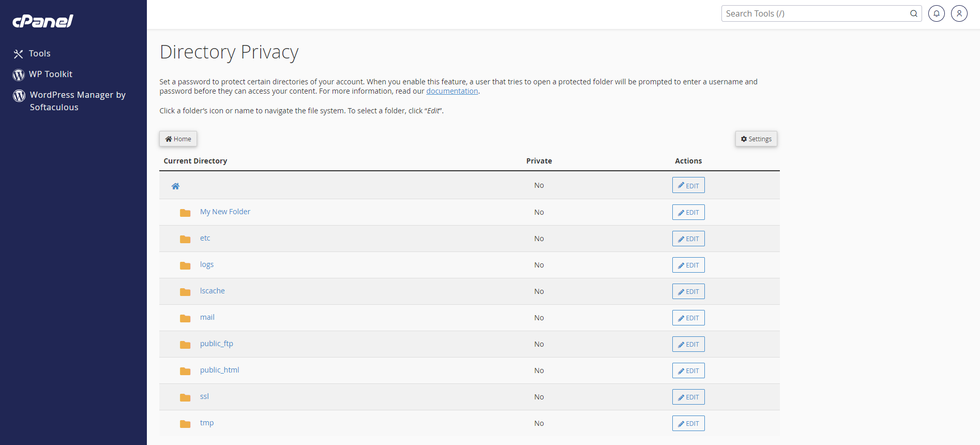This screenshot has width=980, height=445.
Task: Navigate into lscache directory link
Action: (x=213, y=291)
